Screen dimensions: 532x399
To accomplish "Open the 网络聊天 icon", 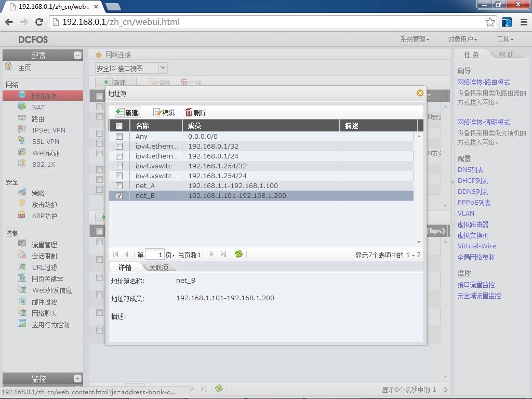I will 22,312.
